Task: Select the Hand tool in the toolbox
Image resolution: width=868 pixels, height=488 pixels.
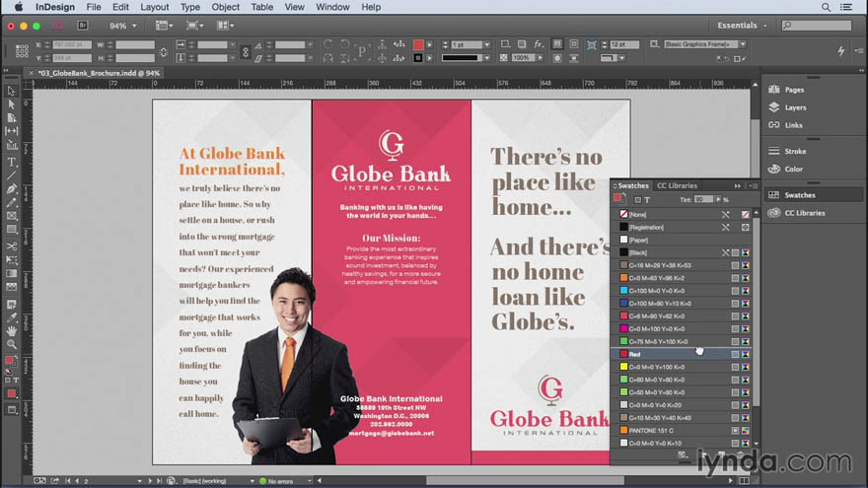Action: [x=12, y=331]
